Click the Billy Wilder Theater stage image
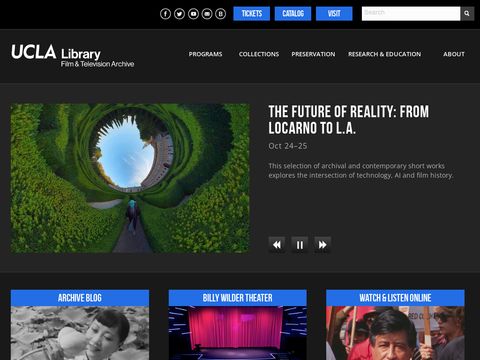Viewport: 480px width, 360px height. pos(237,333)
